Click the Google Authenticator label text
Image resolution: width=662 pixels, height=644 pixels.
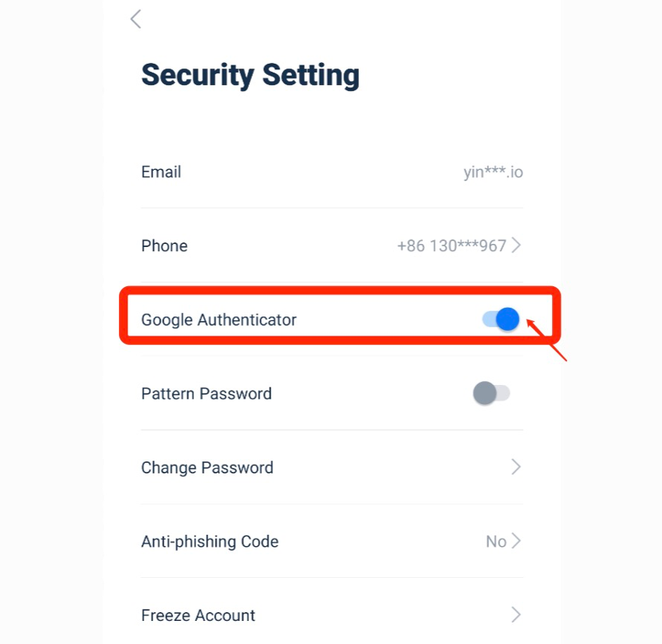click(219, 320)
